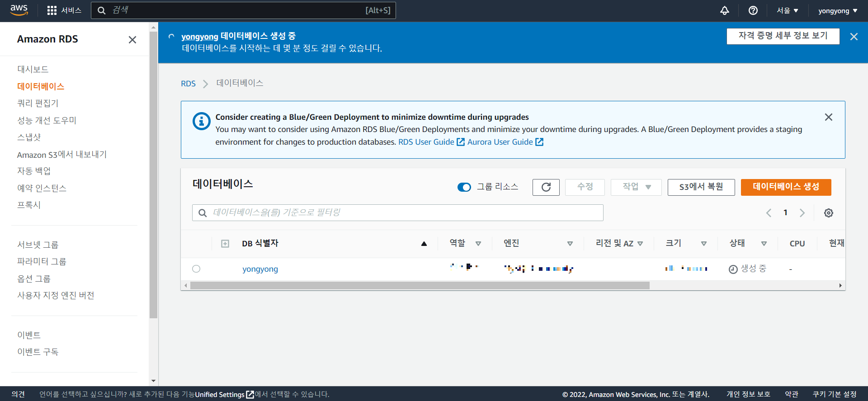Click the sidebar vertical scrollbar
Screen dimensions: 868x401
[154, 175]
